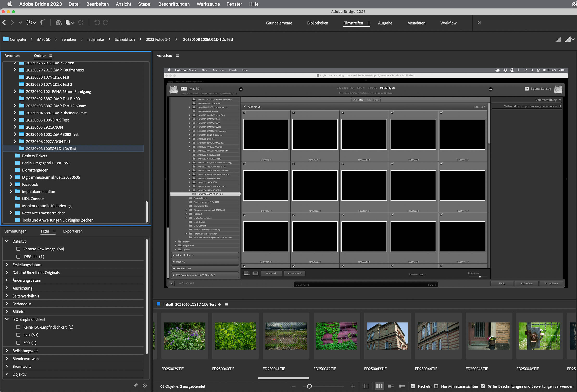Rotate 90° counterclockwise icon

[97, 23]
